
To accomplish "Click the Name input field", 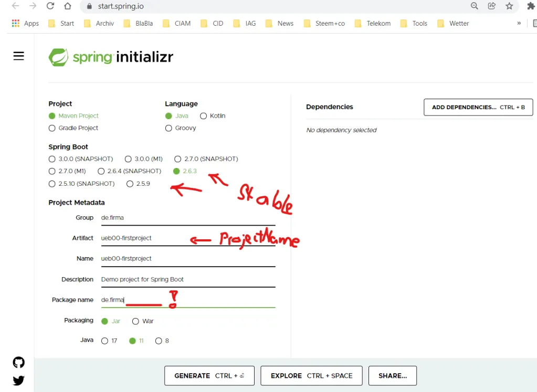I will click(188, 259).
